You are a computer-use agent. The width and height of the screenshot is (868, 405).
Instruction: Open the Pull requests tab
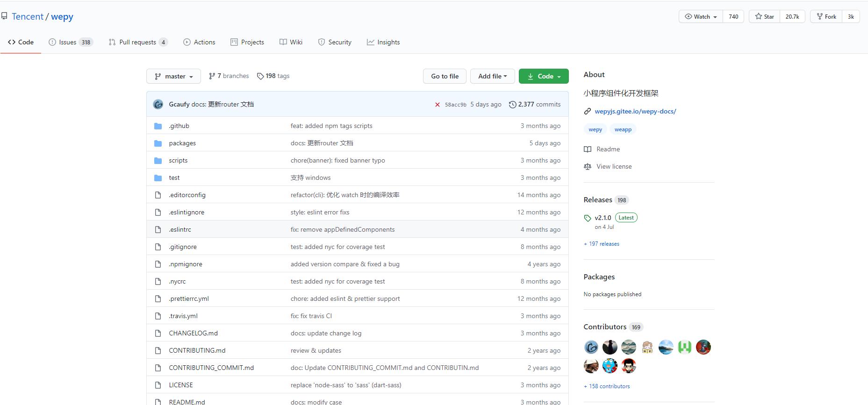pyautogui.click(x=138, y=42)
